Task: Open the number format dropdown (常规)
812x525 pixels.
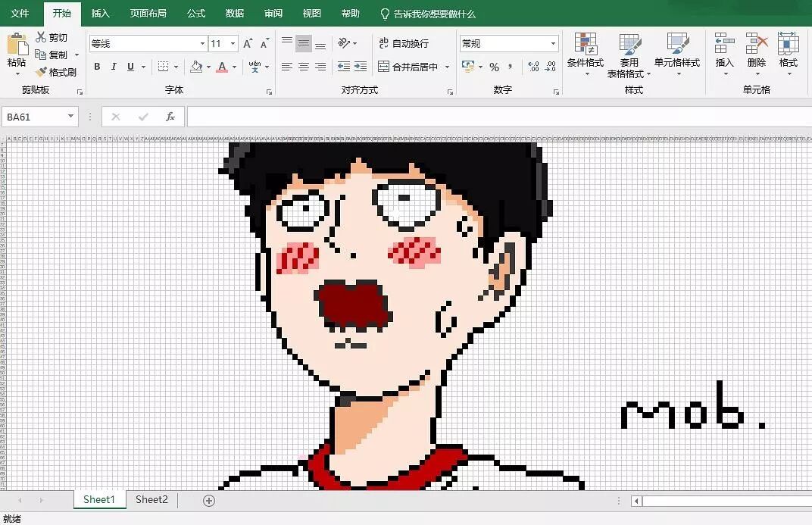Action: pos(553,43)
